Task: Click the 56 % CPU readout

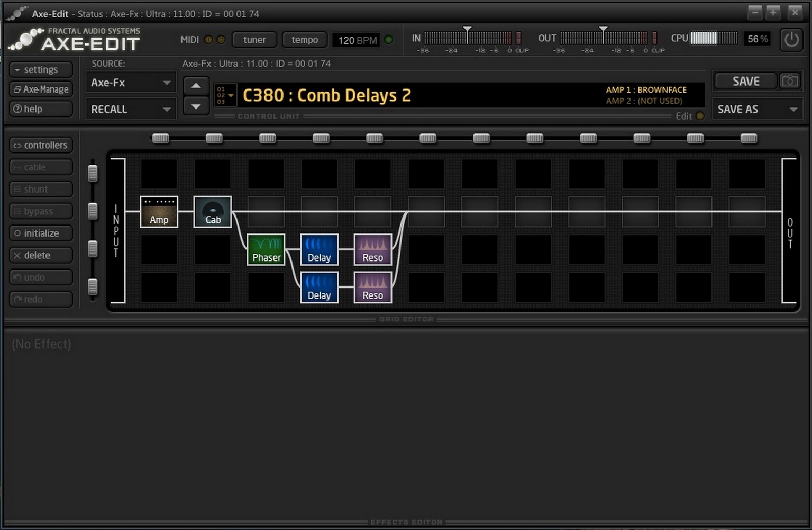Action: (757, 39)
